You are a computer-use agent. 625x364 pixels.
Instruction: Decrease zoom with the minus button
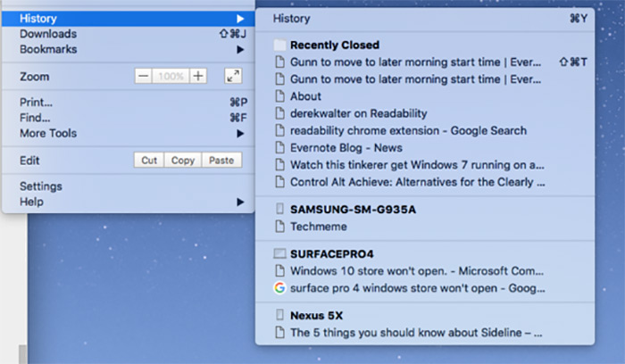[143, 76]
